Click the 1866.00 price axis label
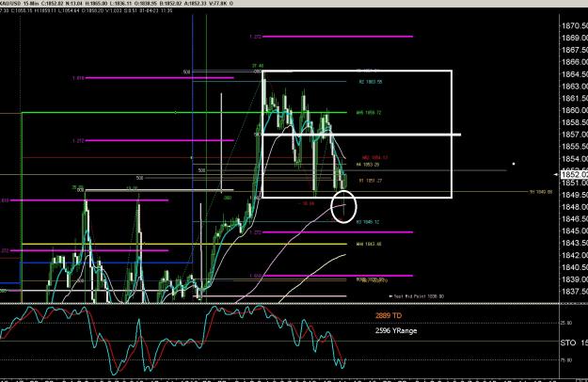588x382 pixels. pyautogui.click(x=575, y=62)
